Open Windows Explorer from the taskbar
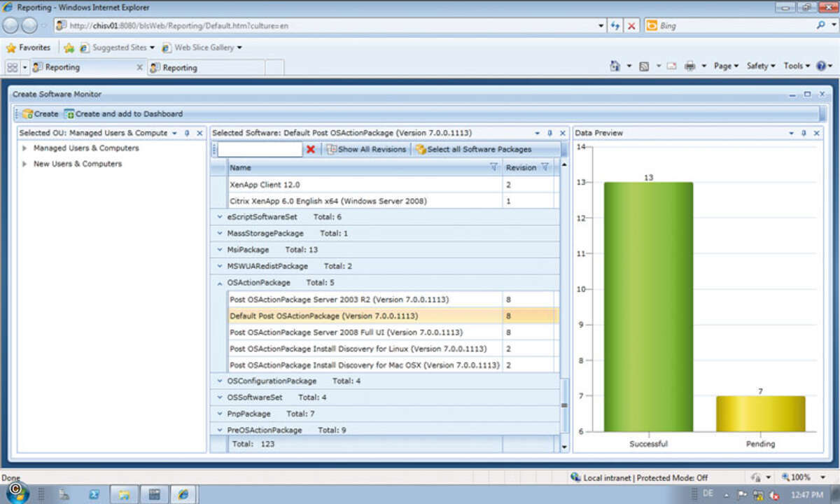Screen dimensions: 840x504 pyautogui.click(x=123, y=494)
